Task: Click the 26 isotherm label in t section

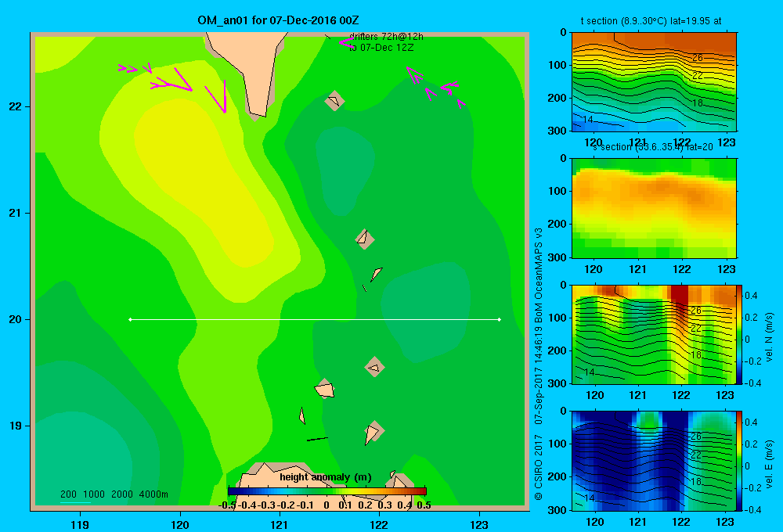Action: [697, 58]
